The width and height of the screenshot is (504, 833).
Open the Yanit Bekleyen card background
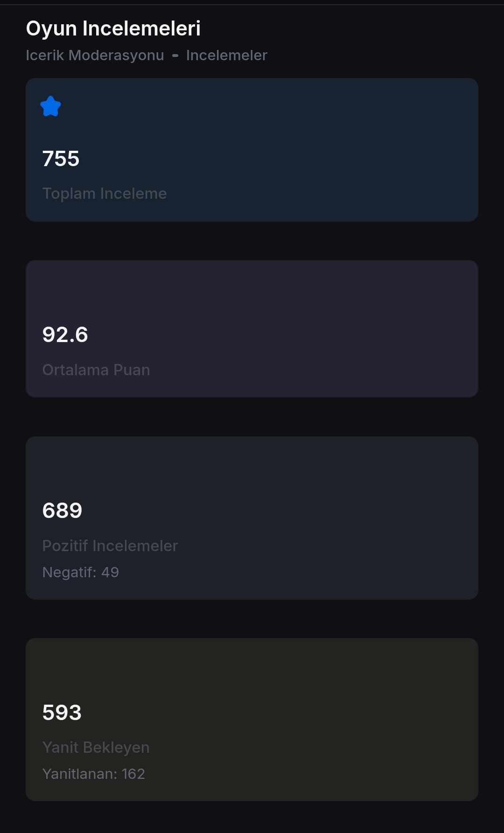click(x=327, y=719)
